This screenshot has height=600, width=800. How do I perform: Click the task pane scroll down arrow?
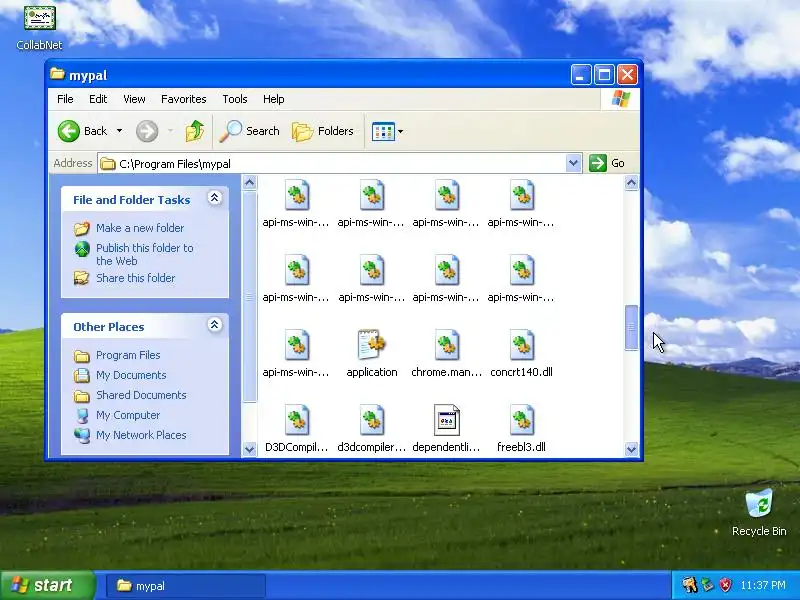coord(249,449)
